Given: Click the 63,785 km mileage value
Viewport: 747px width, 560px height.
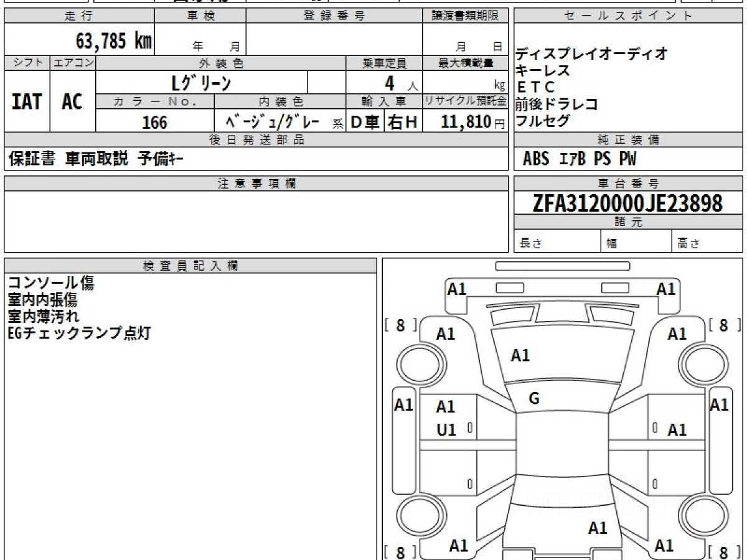Looking at the screenshot, I should (114, 41).
